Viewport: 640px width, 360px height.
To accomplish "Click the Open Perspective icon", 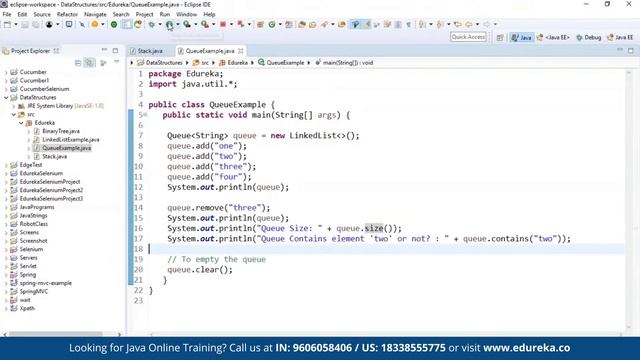I will tap(500, 38).
